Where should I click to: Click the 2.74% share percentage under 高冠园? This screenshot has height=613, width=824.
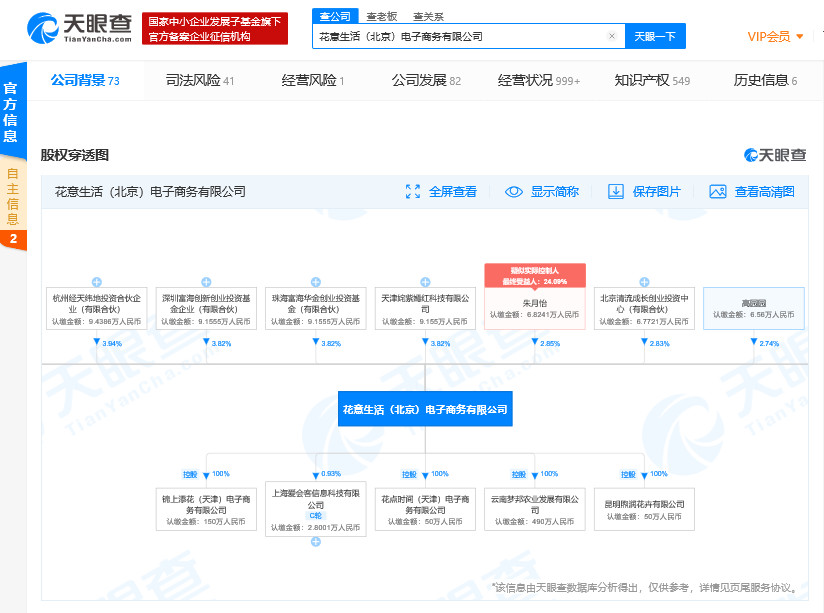click(769, 343)
